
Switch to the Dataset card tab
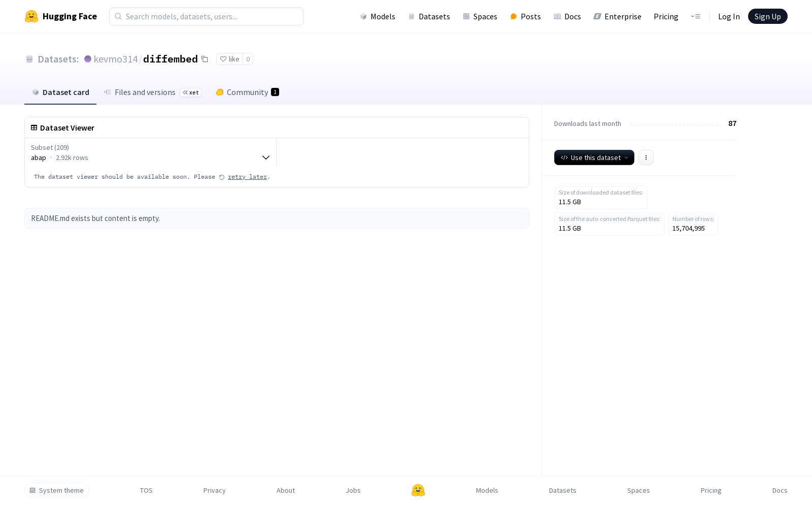(x=60, y=92)
